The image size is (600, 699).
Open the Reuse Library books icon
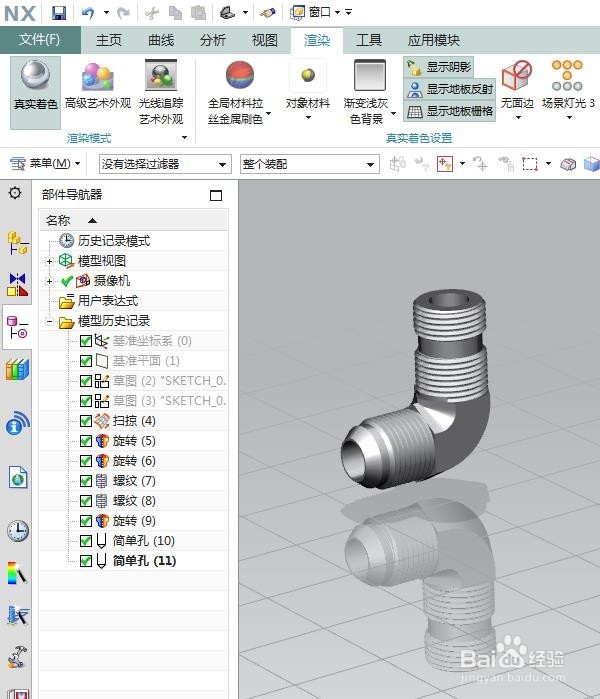(x=17, y=370)
